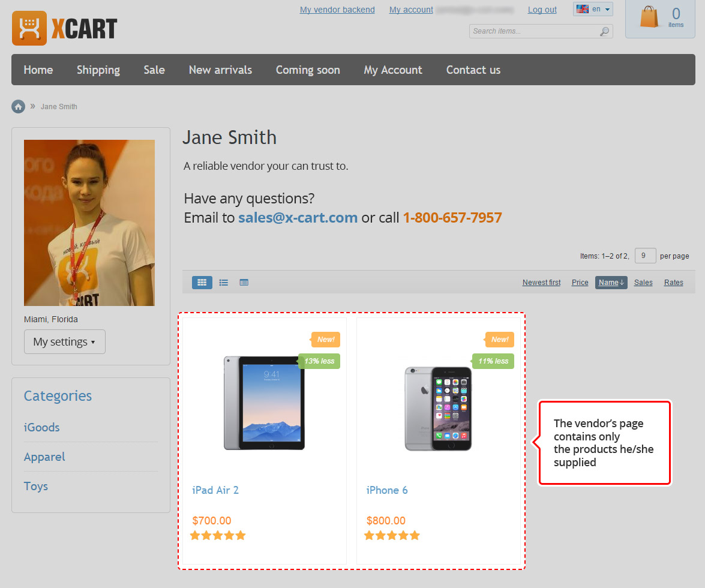This screenshot has width=705, height=588.
Task: Click the Miami, Florida location text
Action: (x=51, y=319)
